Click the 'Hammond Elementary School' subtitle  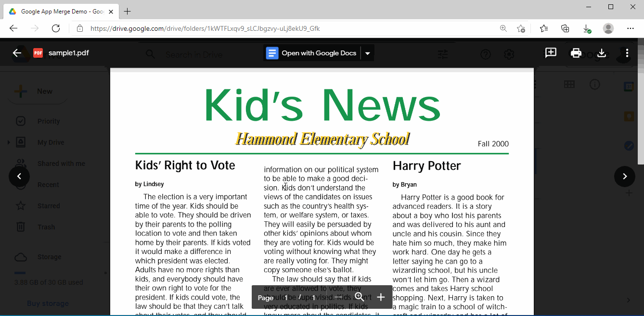322,139
